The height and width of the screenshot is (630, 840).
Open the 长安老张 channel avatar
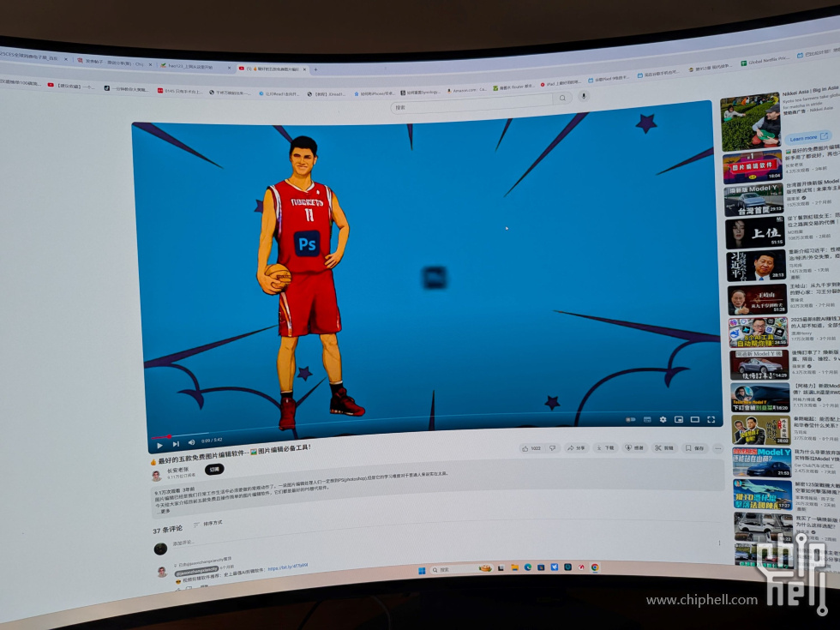pyautogui.click(x=156, y=475)
